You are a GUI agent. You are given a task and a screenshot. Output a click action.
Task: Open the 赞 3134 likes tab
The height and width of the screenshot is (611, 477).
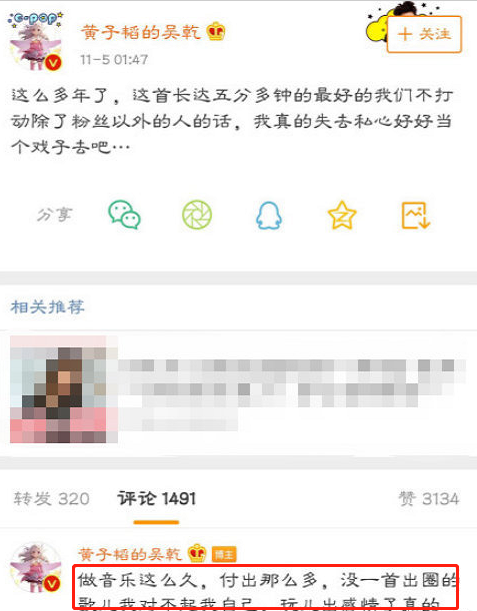(429, 499)
